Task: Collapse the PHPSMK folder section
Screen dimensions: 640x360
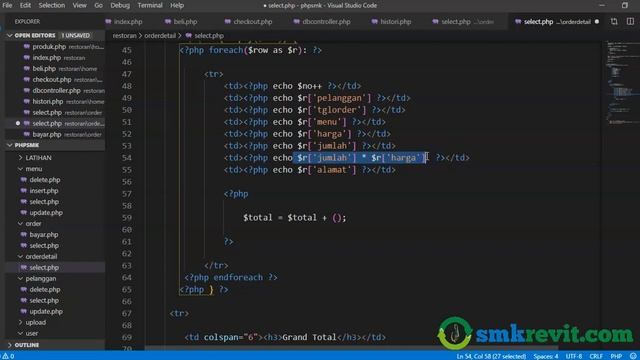Action: (10, 145)
